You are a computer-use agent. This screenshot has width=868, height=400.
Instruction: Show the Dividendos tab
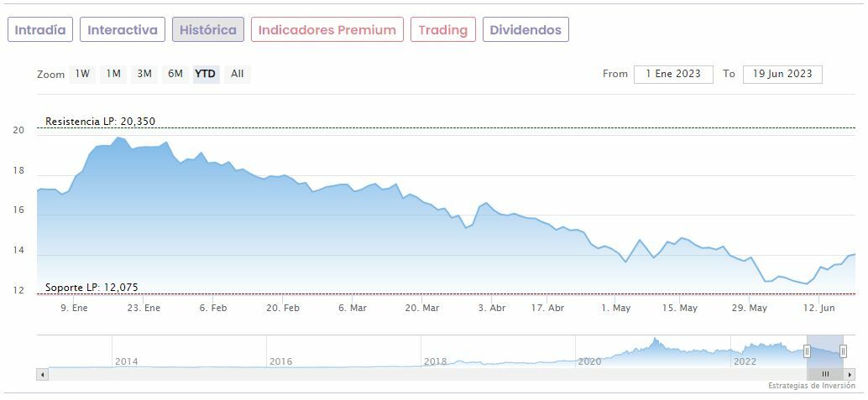coord(526,29)
